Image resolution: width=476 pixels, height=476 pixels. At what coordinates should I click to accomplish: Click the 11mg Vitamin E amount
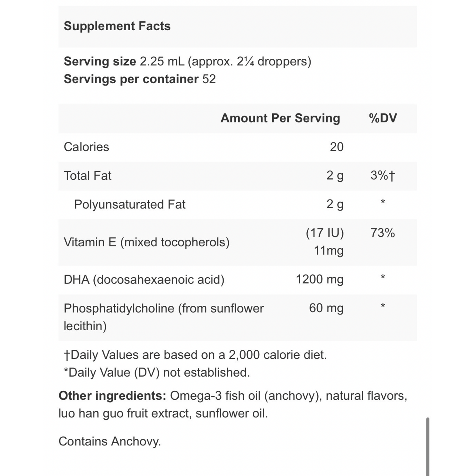click(328, 250)
